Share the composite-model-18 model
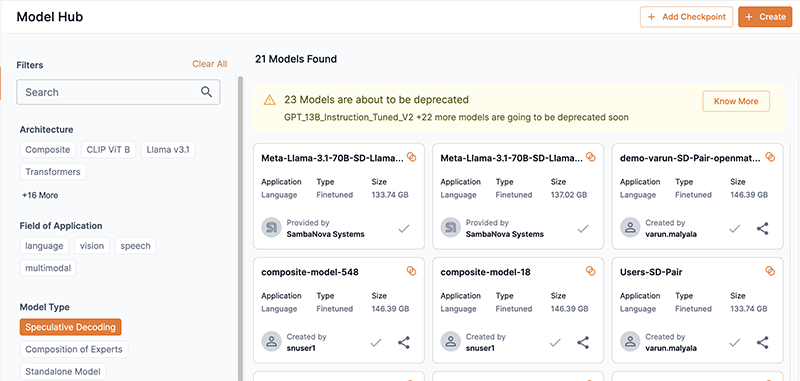800x381 pixels. (584, 342)
